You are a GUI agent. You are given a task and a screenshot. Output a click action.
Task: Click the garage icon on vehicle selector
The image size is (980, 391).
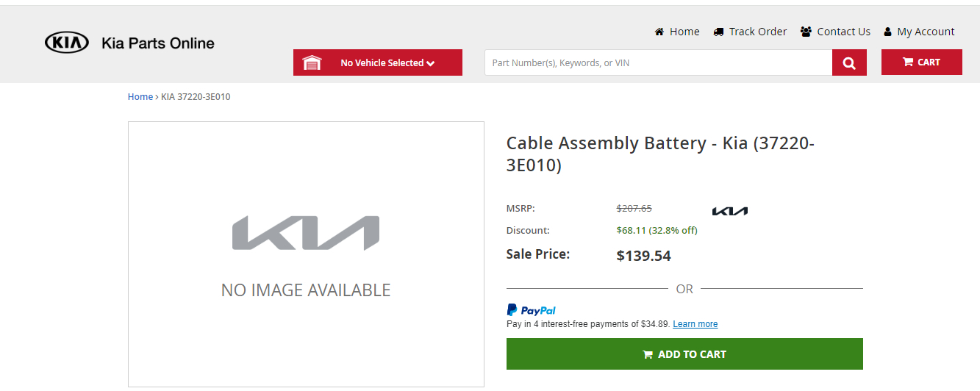click(312, 63)
